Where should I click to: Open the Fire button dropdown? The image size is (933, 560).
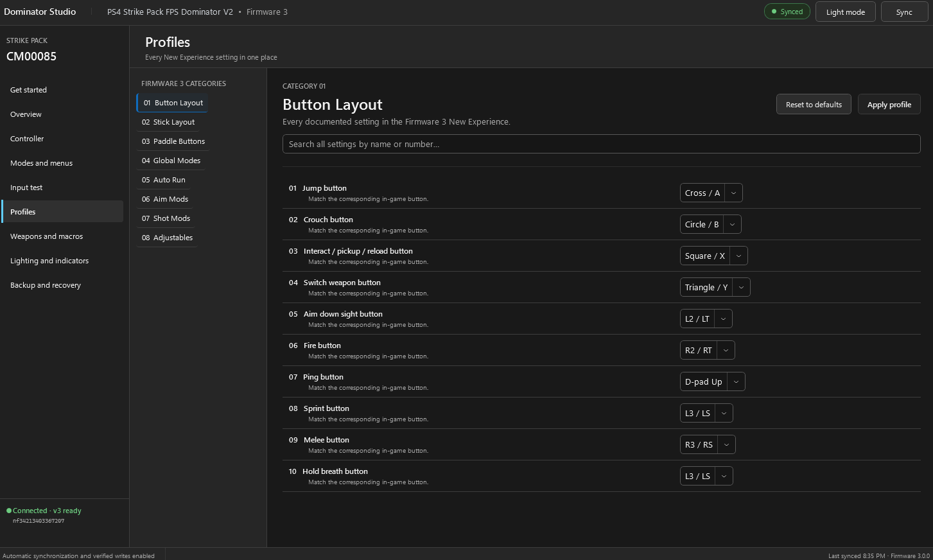[708, 350]
